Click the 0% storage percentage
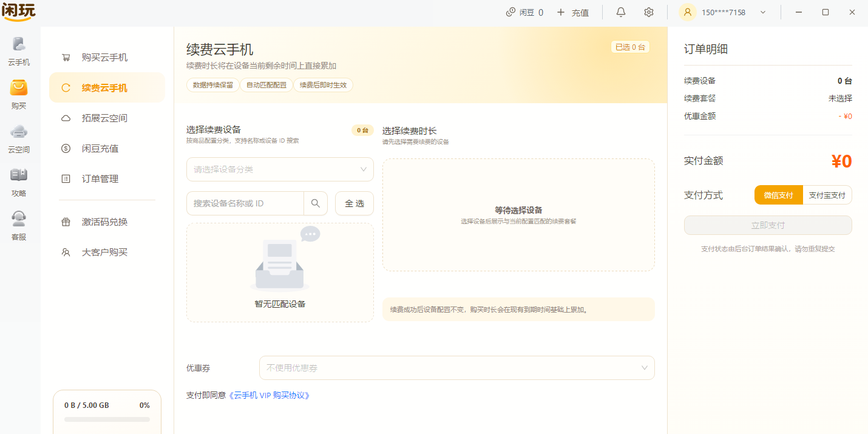Viewport: 868px width, 434px height. (x=144, y=405)
